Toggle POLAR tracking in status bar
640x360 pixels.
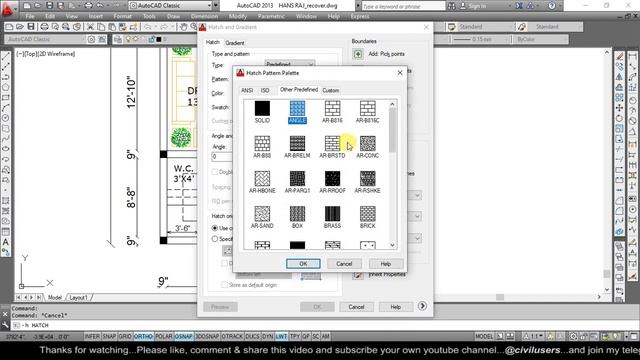(164, 336)
